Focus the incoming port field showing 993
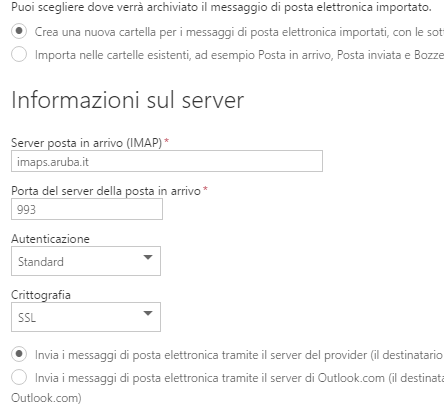The height and width of the screenshot is (408, 444). pyautogui.click(x=87, y=209)
